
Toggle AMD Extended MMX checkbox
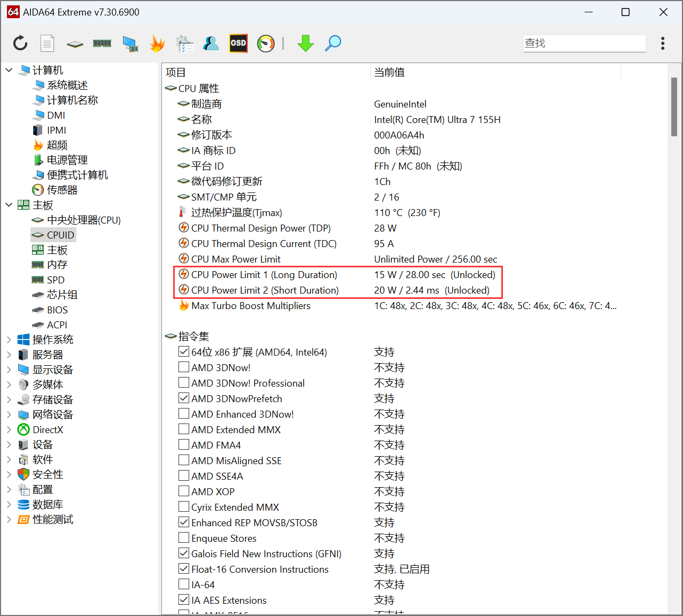pos(184,429)
